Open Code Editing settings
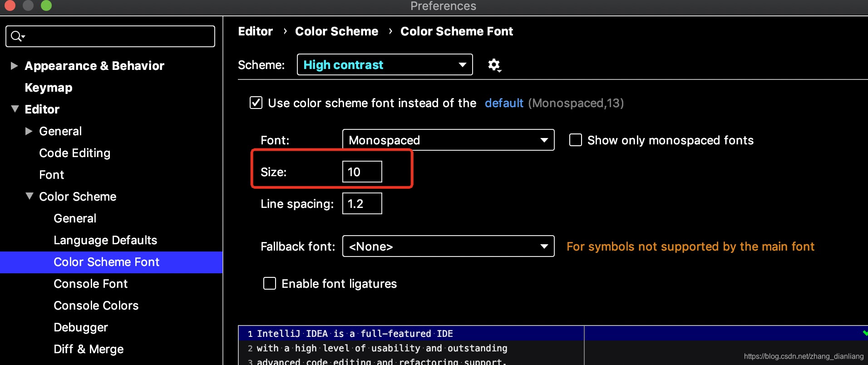The image size is (868, 365). [x=75, y=153]
